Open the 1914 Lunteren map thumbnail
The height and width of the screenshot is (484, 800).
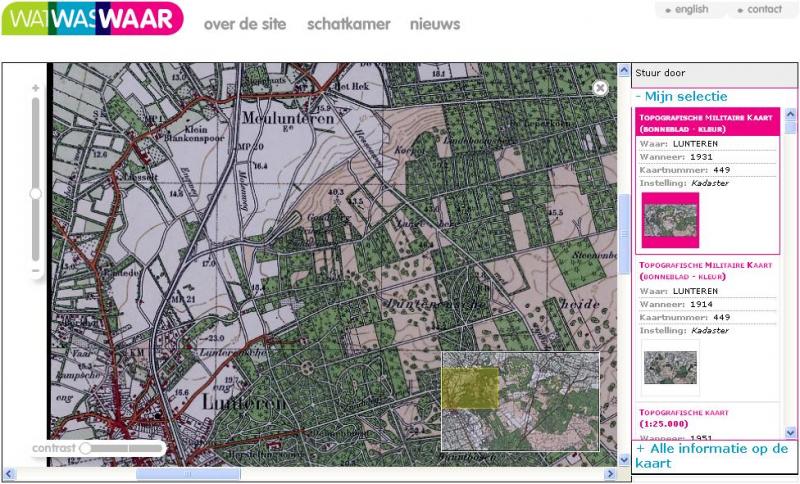coord(670,367)
